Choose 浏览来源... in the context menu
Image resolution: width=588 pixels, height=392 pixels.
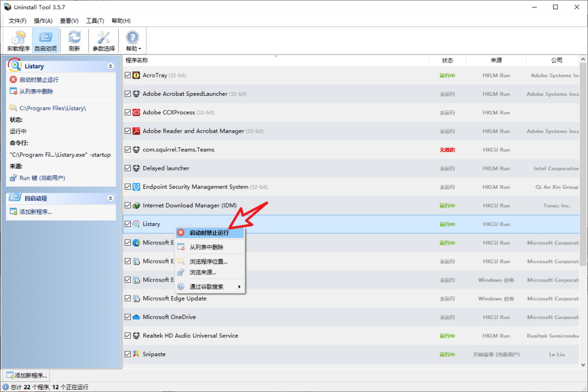[210, 272]
